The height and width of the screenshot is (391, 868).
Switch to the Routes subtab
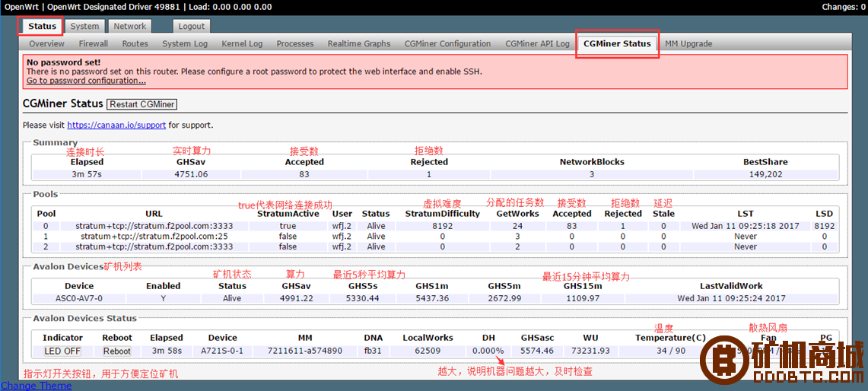135,44
